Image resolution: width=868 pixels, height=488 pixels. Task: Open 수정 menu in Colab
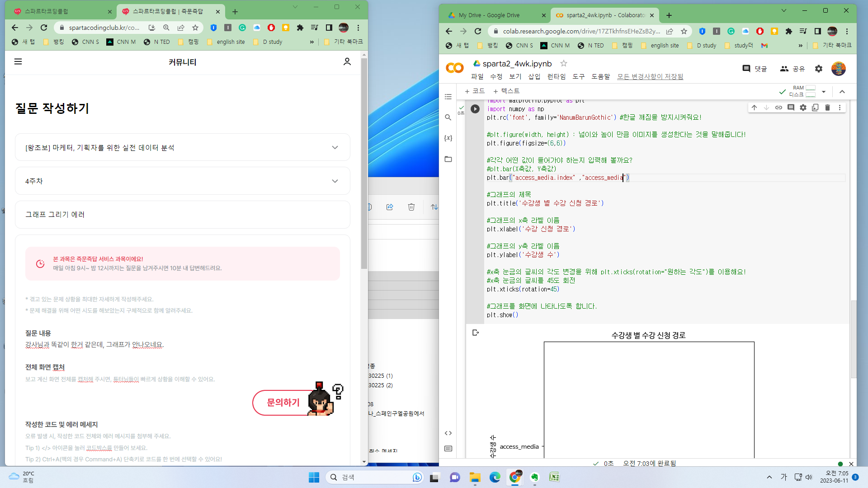[496, 76]
